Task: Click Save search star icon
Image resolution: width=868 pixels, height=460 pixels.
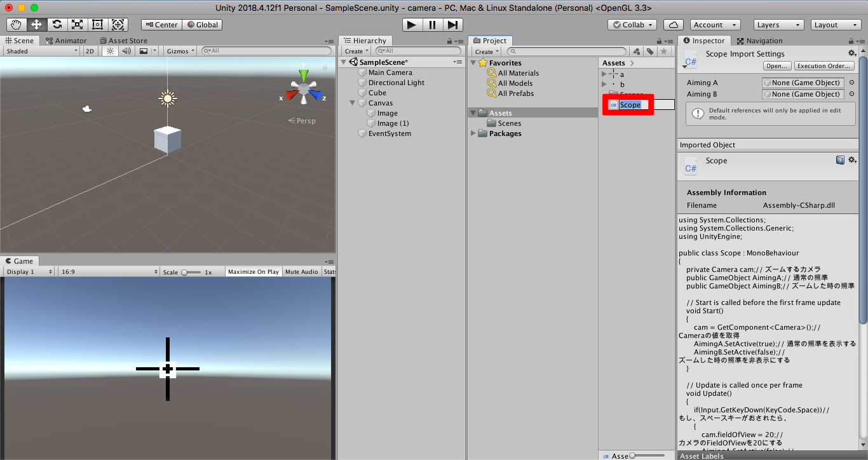Action: (664, 51)
